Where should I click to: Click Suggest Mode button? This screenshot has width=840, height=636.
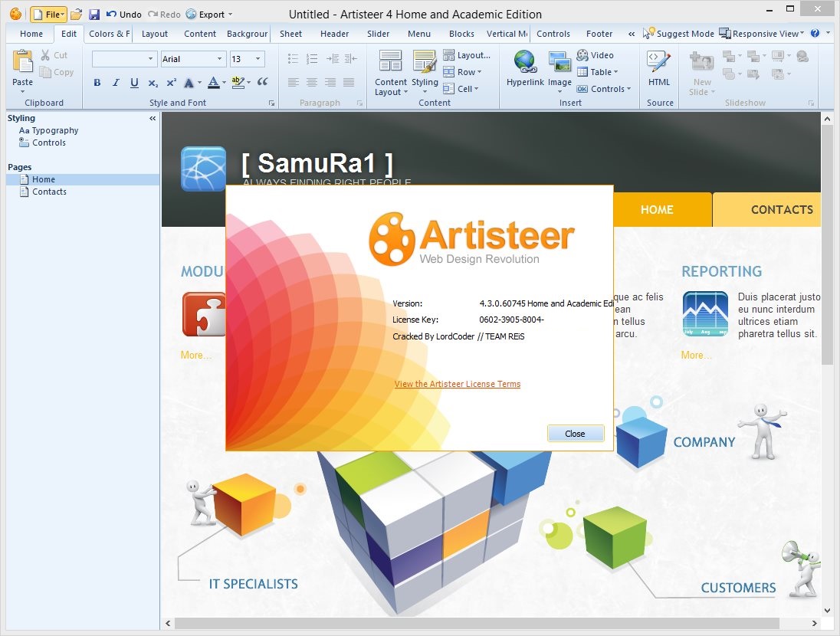pyautogui.click(x=678, y=34)
